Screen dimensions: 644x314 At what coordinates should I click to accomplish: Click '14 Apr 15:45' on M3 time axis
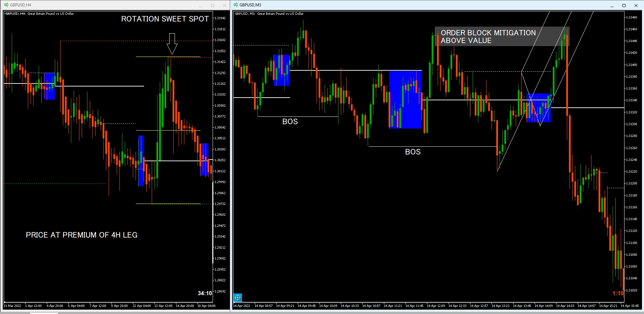(630, 306)
